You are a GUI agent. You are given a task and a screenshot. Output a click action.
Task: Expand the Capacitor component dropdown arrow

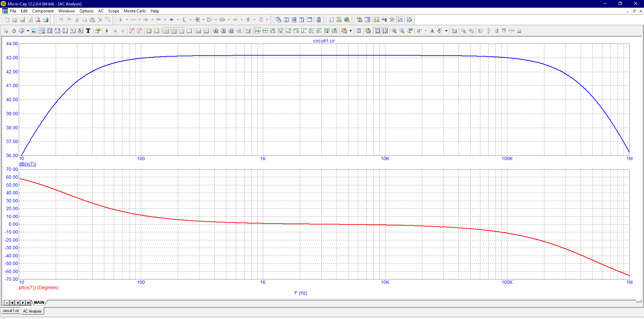[x=152, y=20]
